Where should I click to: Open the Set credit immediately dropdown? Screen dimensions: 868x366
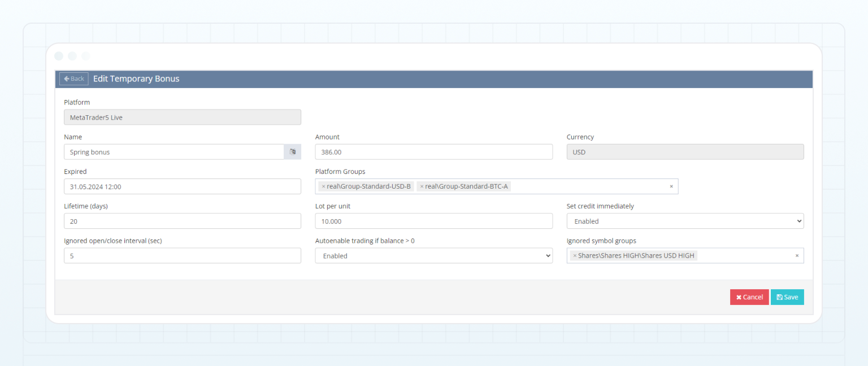(x=685, y=221)
